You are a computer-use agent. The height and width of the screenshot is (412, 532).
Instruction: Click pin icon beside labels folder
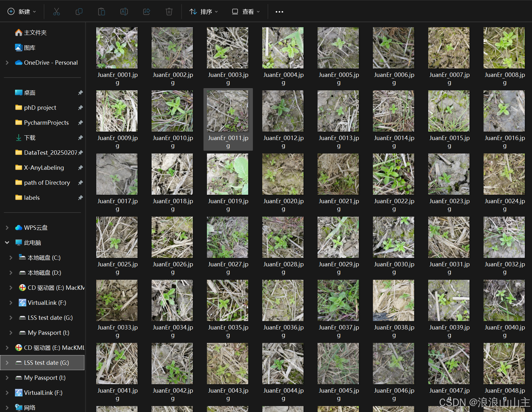click(80, 198)
